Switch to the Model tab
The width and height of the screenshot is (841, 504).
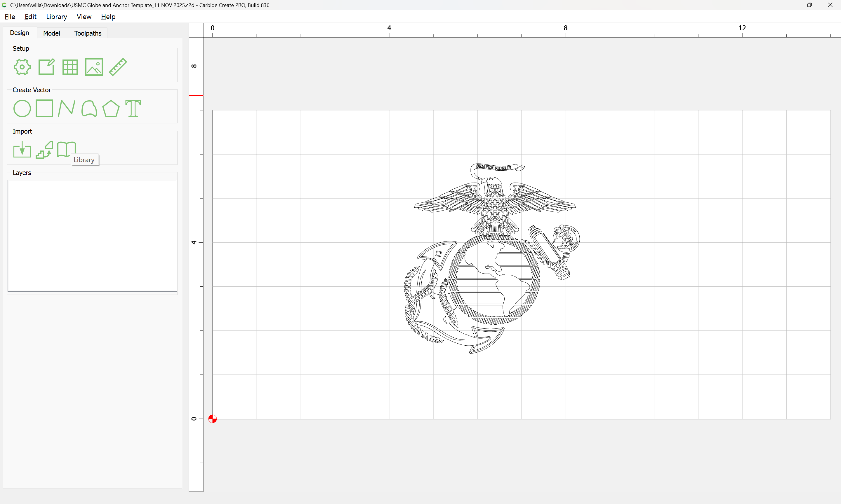[52, 33]
